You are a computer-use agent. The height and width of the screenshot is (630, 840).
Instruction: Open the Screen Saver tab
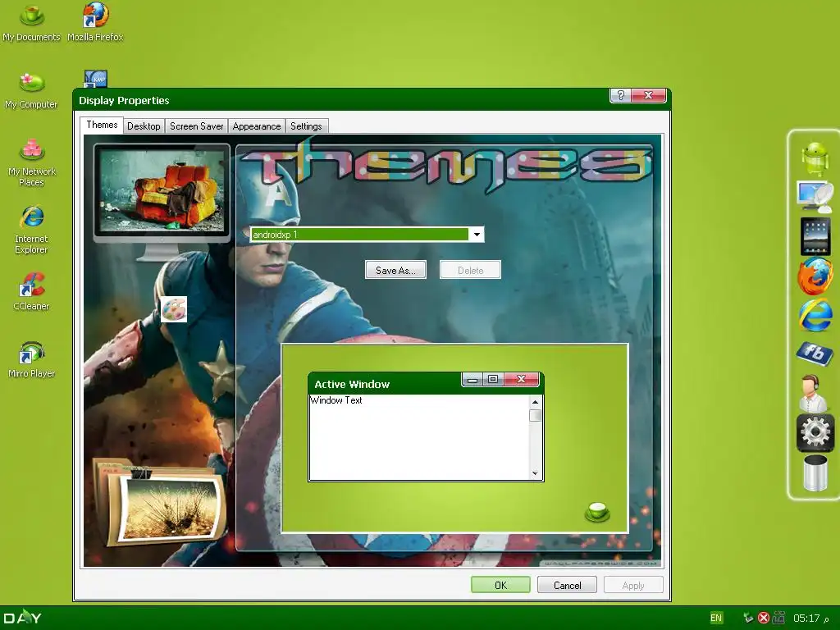(197, 126)
